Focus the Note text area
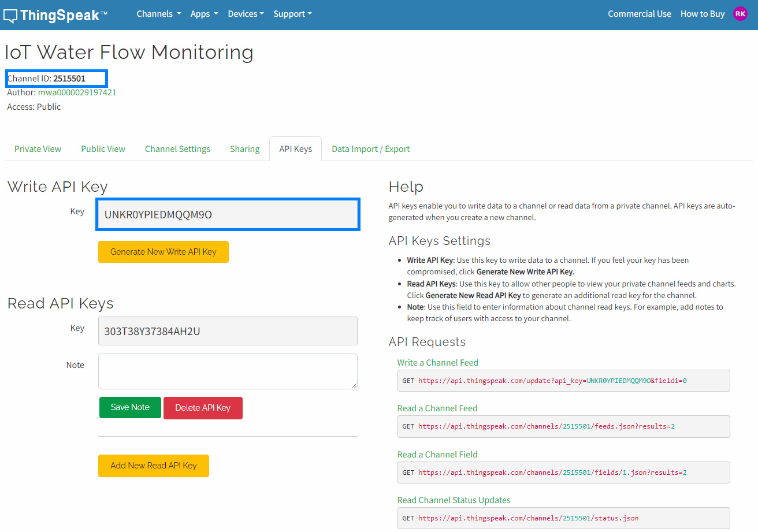758x532 pixels. 228,371
